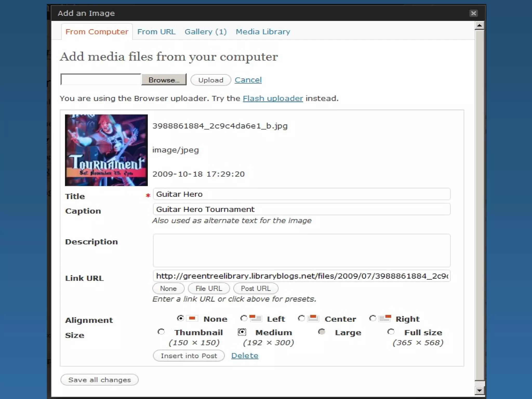
Task: Click the scrollbar down arrow
Action: [x=479, y=390]
